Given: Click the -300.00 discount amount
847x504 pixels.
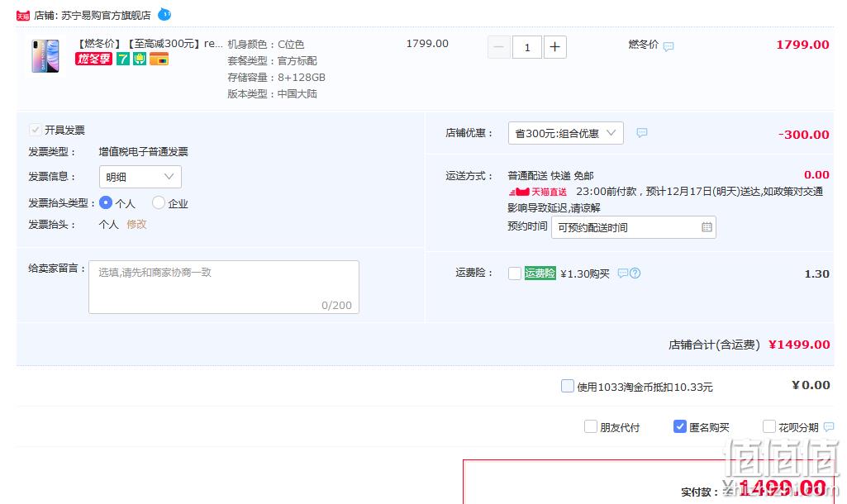Looking at the screenshot, I should (803, 135).
